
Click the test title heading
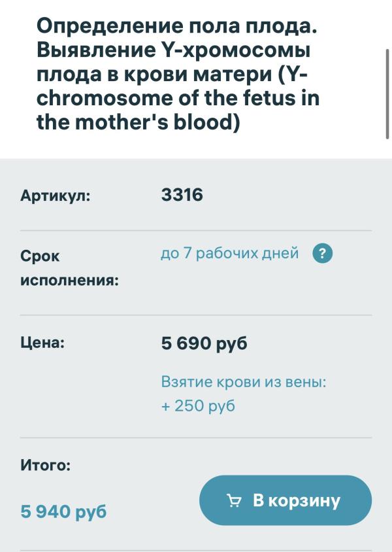(x=178, y=74)
